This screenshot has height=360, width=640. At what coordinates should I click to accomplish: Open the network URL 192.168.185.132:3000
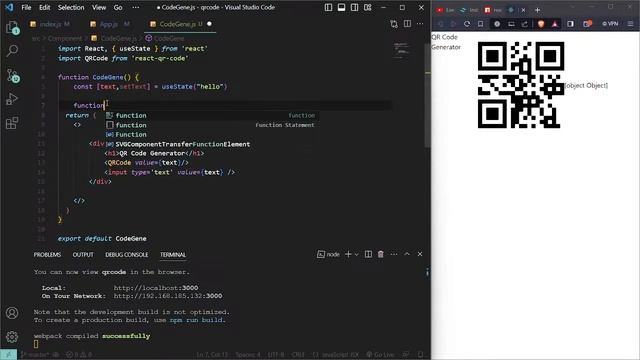pos(168,296)
